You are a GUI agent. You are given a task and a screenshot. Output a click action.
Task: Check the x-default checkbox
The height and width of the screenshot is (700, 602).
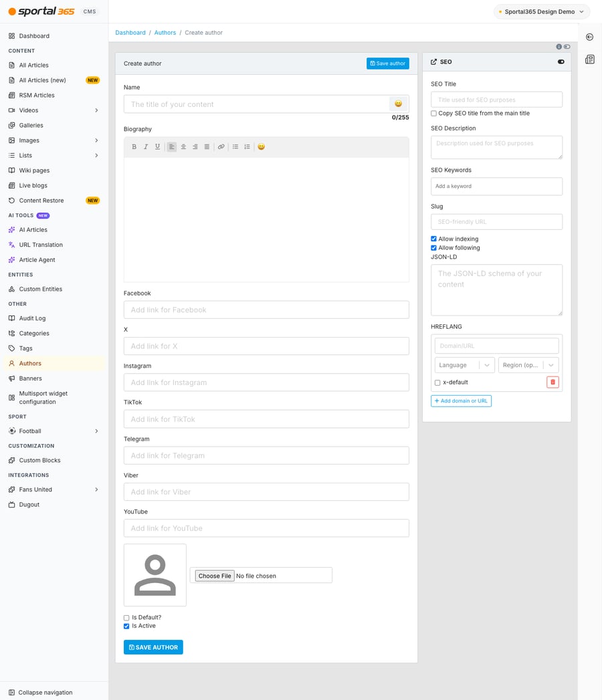(x=437, y=382)
